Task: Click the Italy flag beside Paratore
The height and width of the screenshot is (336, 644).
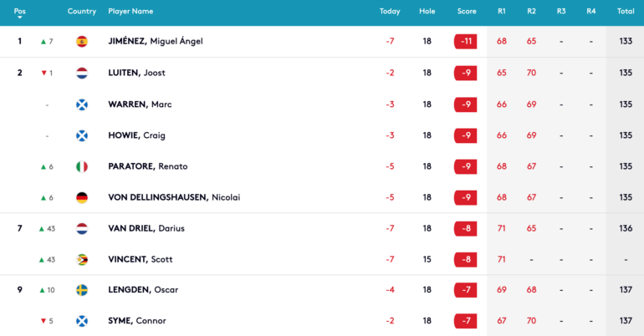Action: [82, 166]
